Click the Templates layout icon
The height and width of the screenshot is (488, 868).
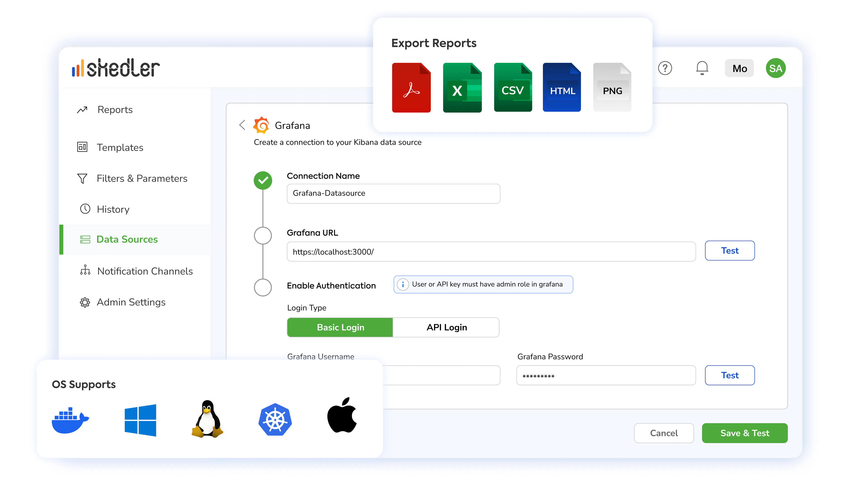pyautogui.click(x=82, y=147)
